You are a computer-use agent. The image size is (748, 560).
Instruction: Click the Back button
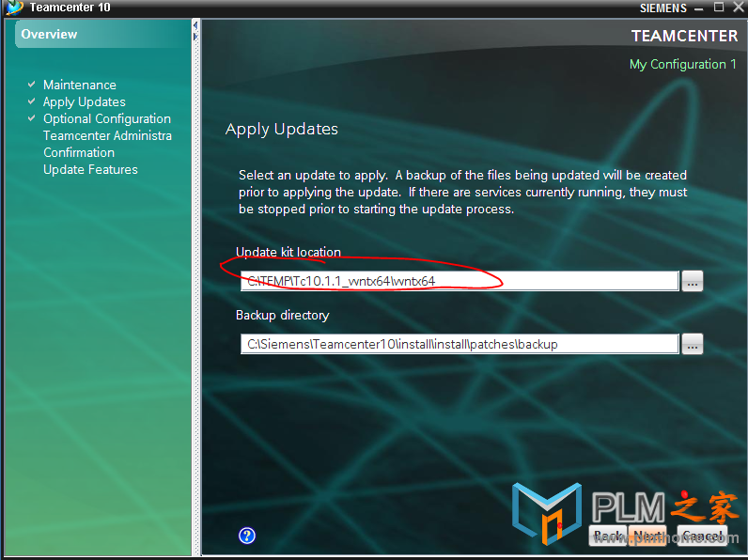(608, 536)
